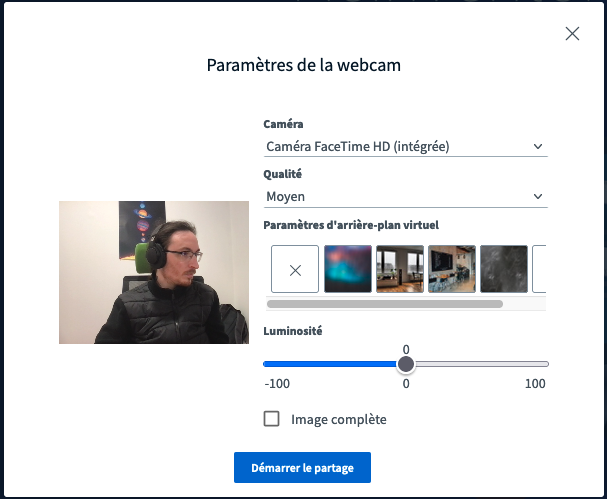The height and width of the screenshot is (499, 607).
Task: Choose the café blackboard background thumbnail
Action: click(x=452, y=269)
